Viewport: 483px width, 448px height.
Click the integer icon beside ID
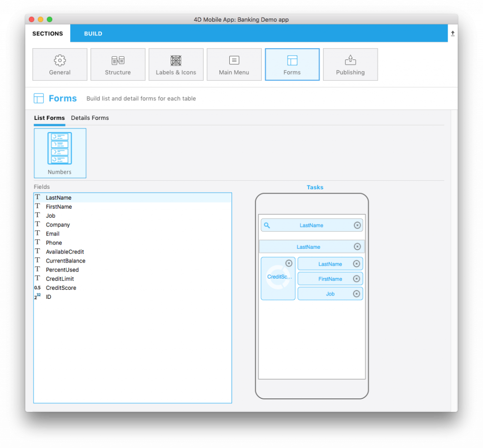click(x=38, y=296)
